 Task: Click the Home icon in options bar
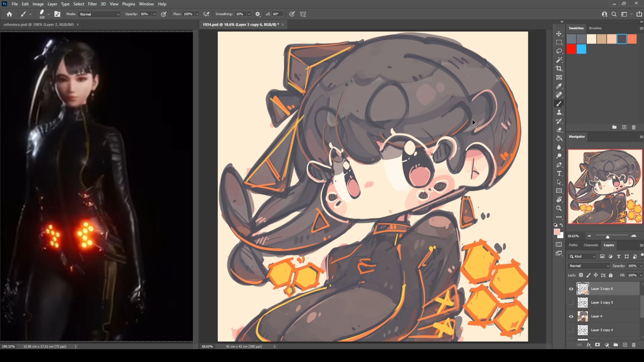pos(9,14)
